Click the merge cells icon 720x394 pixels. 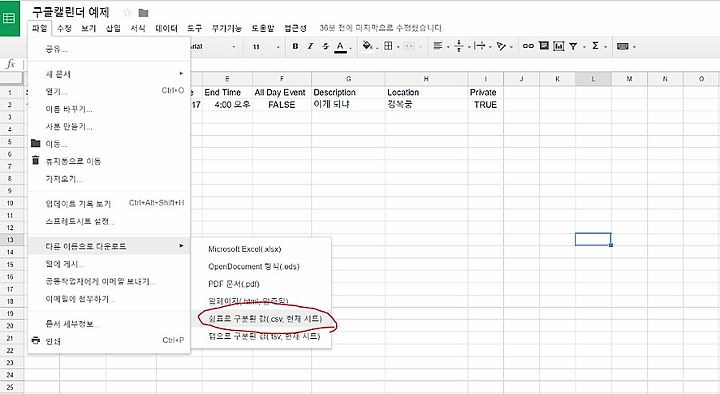point(409,46)
